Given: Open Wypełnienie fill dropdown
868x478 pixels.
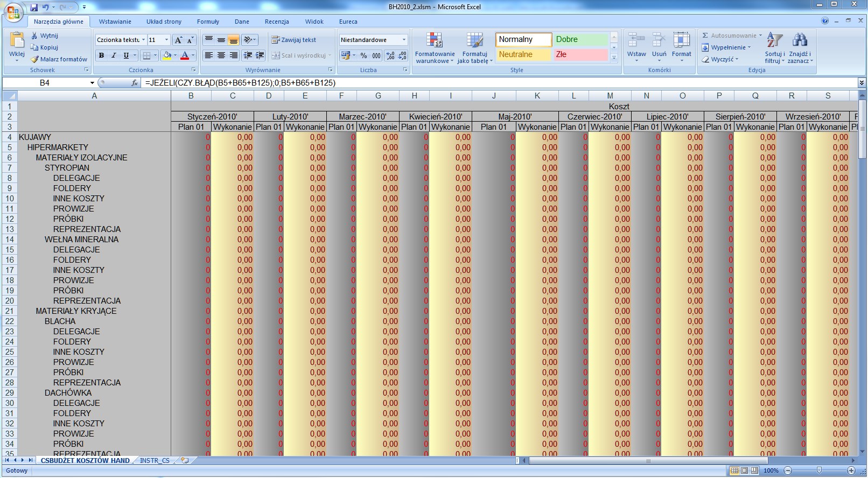Looking at the screenshot, I should [726, 47].
